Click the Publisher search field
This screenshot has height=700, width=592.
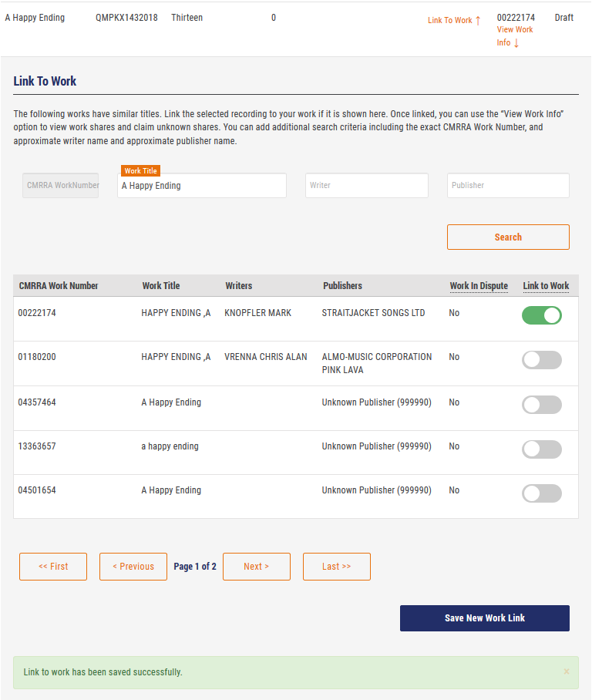(x=508, y=186)
